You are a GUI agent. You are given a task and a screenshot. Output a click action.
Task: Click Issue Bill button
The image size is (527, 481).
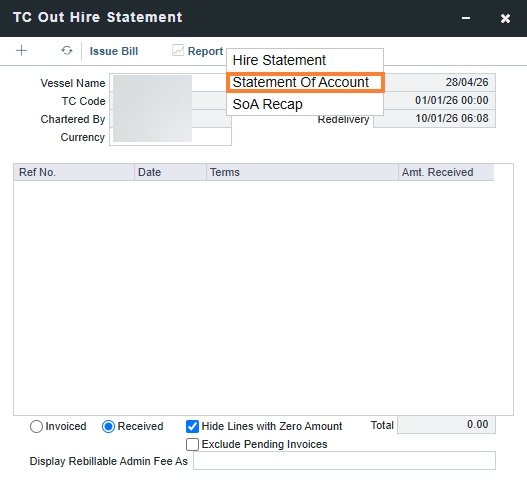[114, 51]
